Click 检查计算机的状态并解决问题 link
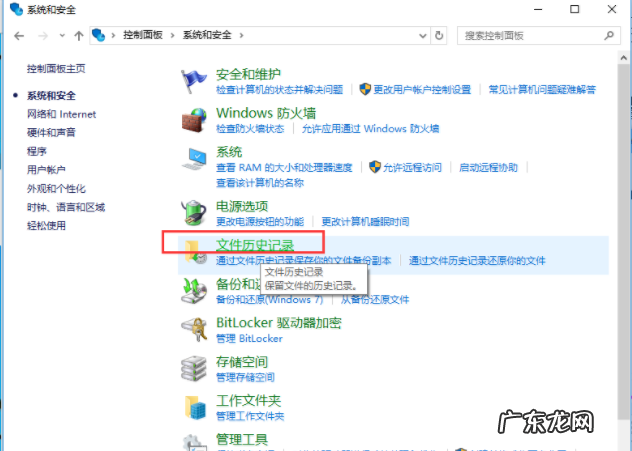 pyautogui.click(x=279, y=89)
